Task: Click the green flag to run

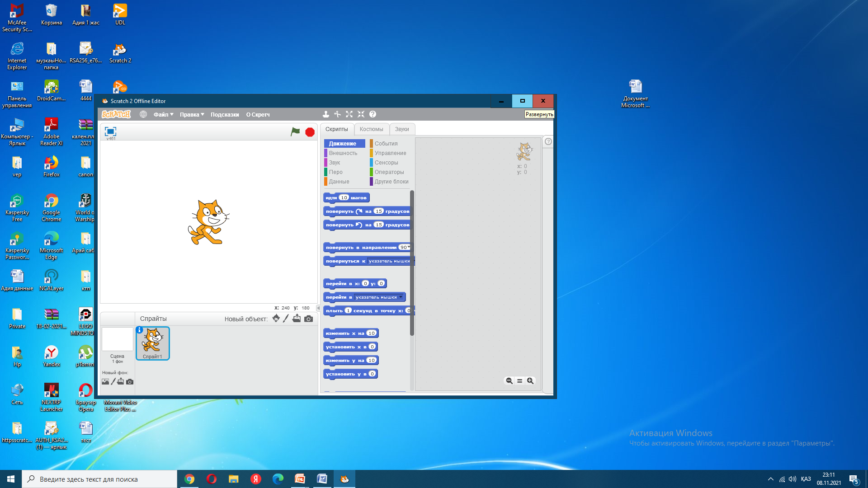Action: coord(295,131)
